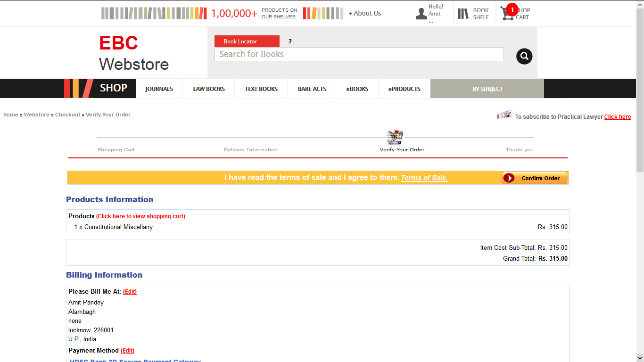The width and height of the screenshot is (644, 362).
Task: Open the Terms of Sale link
Action: pos(424,178)
